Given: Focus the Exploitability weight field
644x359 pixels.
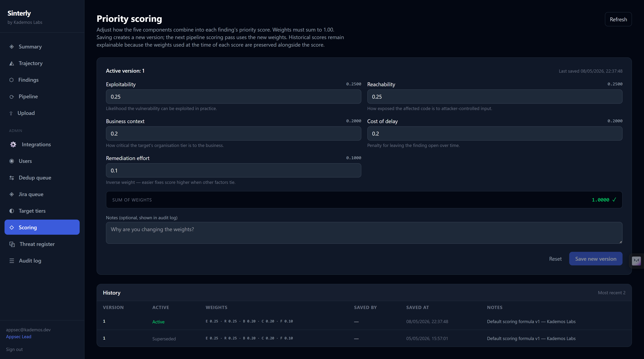Looking at the screenshot, I should pyautogui.click(x=234, y=97).
